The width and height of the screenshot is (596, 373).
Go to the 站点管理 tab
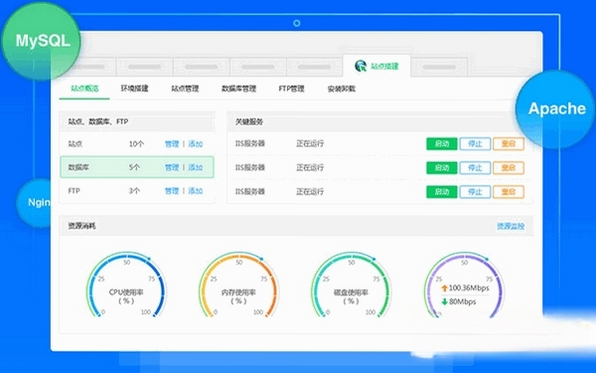[x=185, y=89]
